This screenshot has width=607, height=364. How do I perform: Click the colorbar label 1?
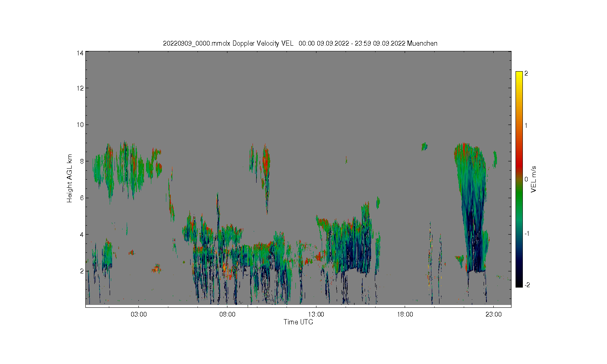(526, 125)
